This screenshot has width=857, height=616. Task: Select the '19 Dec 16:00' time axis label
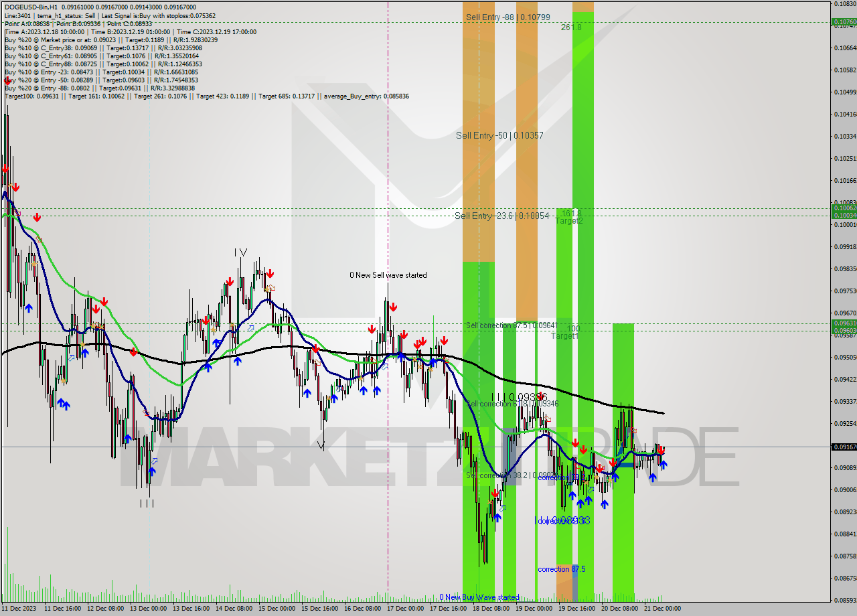pos(576,609)
